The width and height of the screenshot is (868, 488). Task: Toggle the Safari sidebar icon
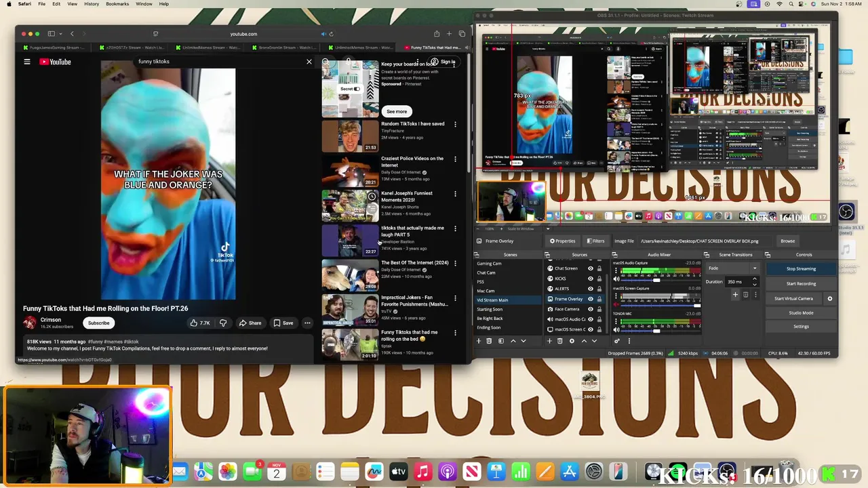coord(51,34)
